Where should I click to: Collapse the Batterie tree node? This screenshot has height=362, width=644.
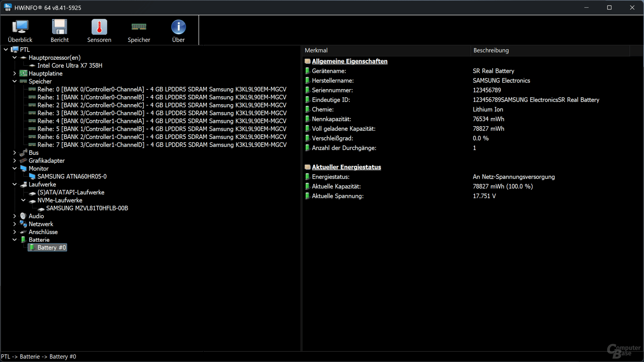click(x=14, y=240)
